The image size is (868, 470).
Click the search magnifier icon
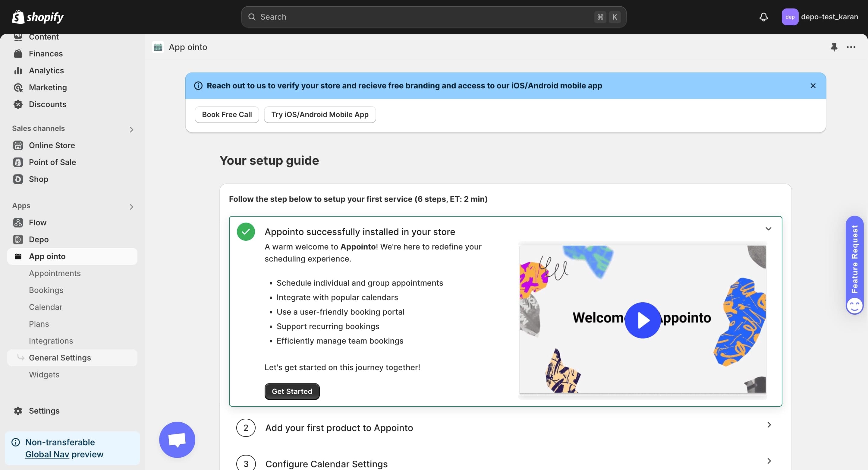coord(252,17)
